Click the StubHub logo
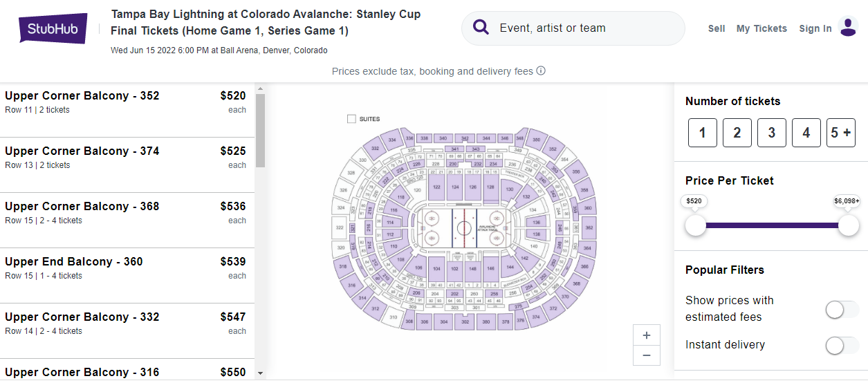 pyautogui.click(x=53, y=29)
